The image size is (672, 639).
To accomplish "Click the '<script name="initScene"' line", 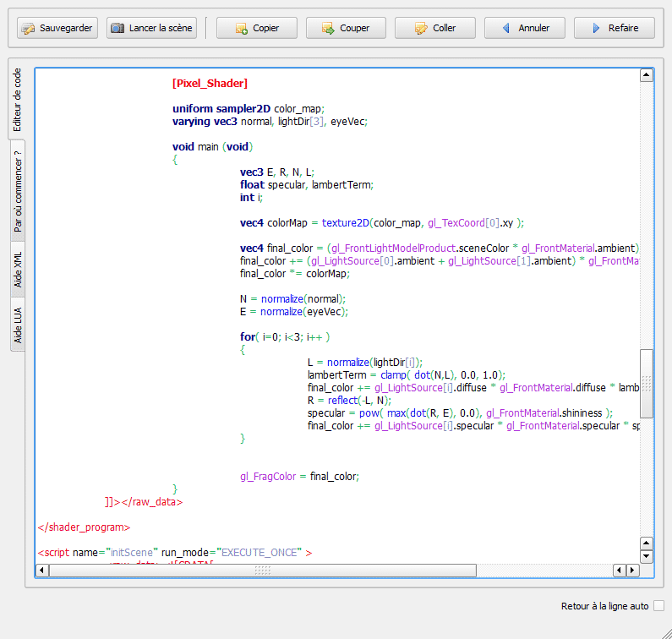I will [175, 553].
